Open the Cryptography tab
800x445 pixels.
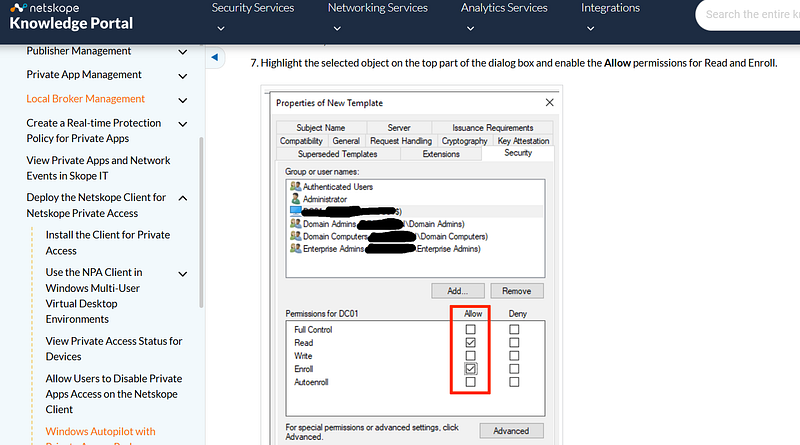pos(465,141)
